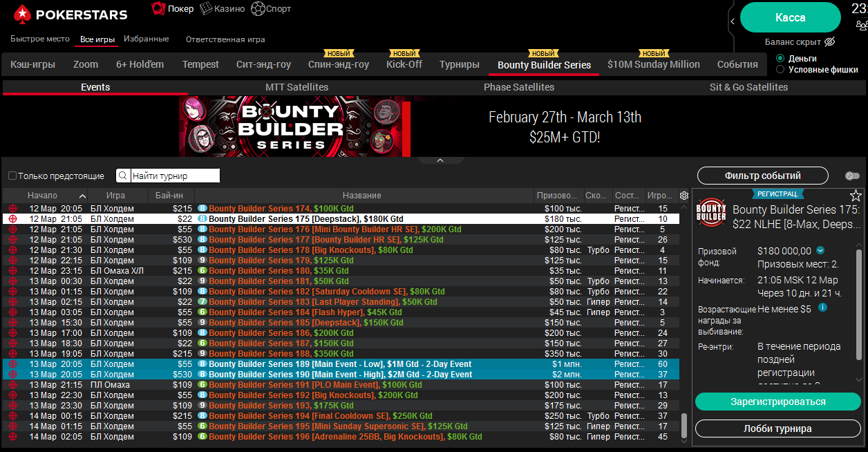Click the bounty info icon beside $5
This screenshot has height=452, width=868.
[x=822, y=308]
